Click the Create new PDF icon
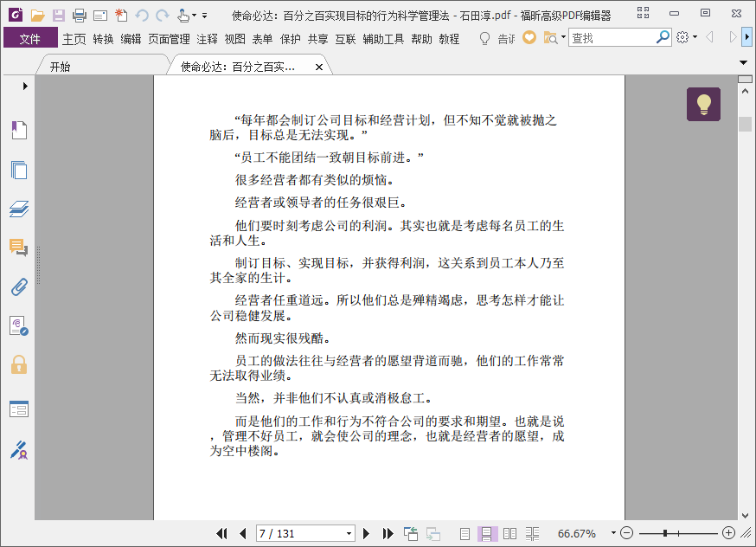This screenshot has width=756, height=547. [121, 16]
